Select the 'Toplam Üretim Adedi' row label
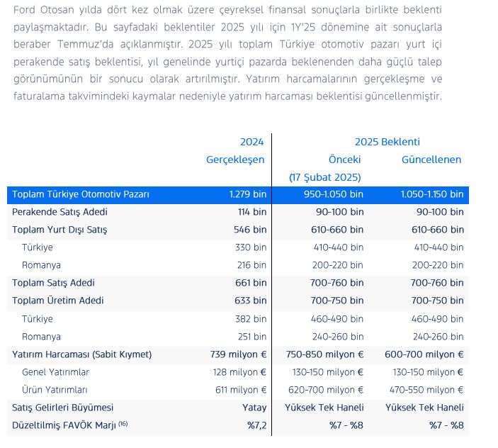Image resolution: width=498 pixels, height=448 pixels. [58, 301]
